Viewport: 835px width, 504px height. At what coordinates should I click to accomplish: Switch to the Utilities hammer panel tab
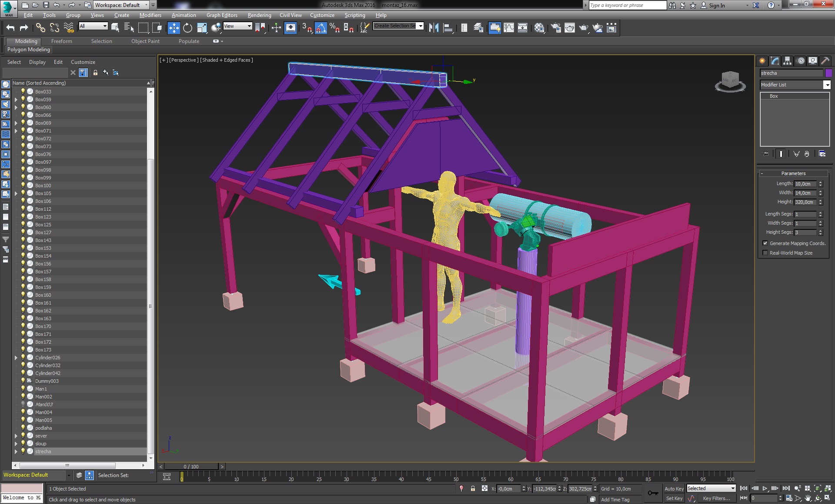825,61
